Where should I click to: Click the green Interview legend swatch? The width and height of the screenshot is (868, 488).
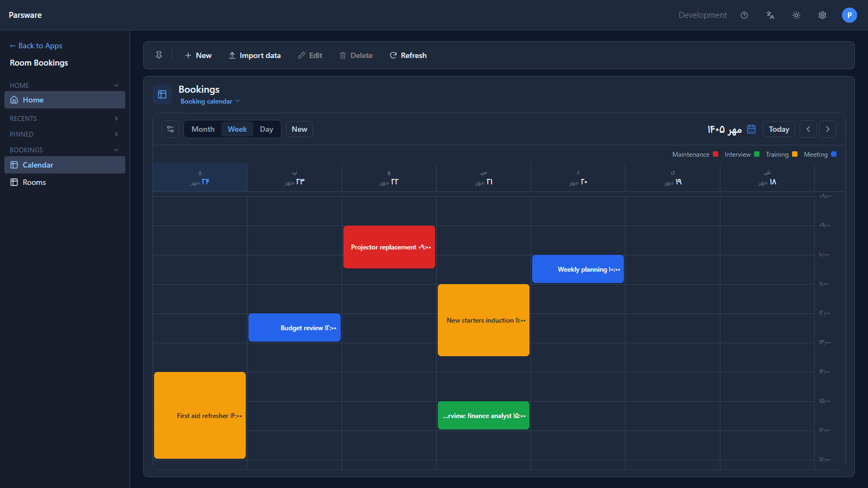pyautogui.click(x=757, y=155)
